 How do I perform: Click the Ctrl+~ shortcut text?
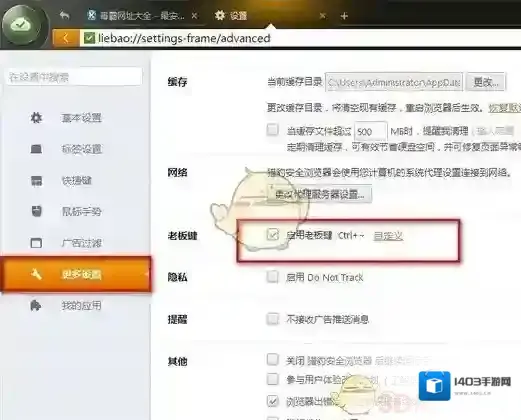[351, 235]
